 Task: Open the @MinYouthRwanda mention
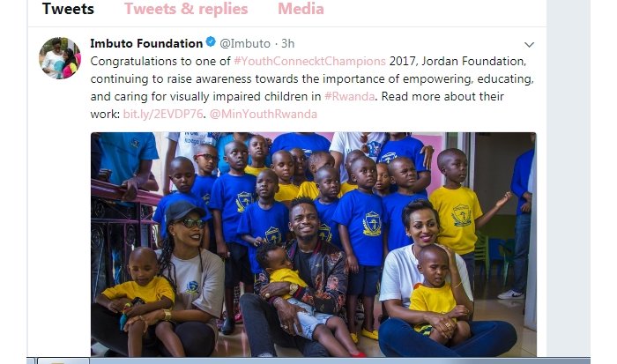coord(264,114)
